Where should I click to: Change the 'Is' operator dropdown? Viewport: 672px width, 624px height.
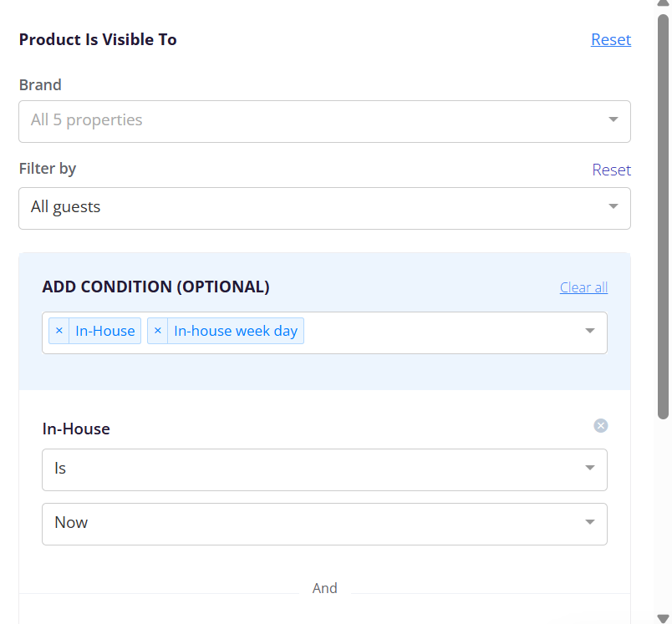pos(324,469)
